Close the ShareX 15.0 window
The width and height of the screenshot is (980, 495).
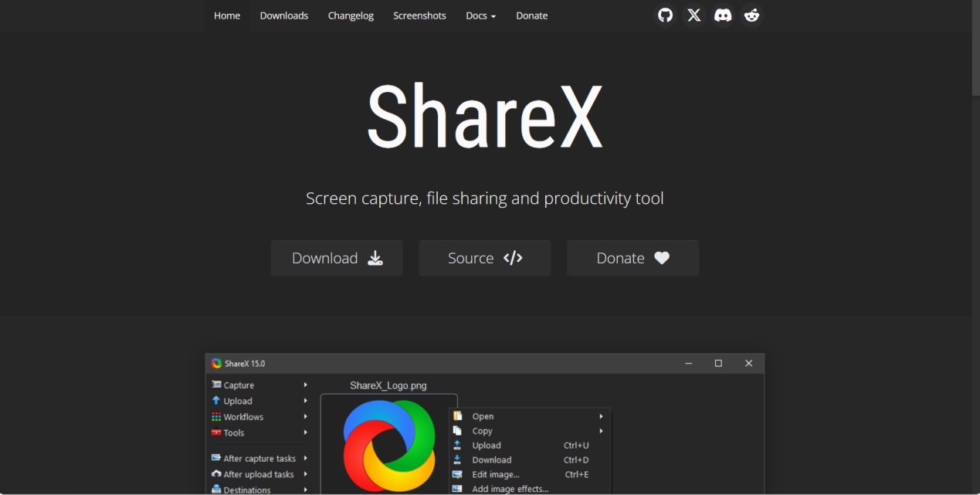point(748,363)
